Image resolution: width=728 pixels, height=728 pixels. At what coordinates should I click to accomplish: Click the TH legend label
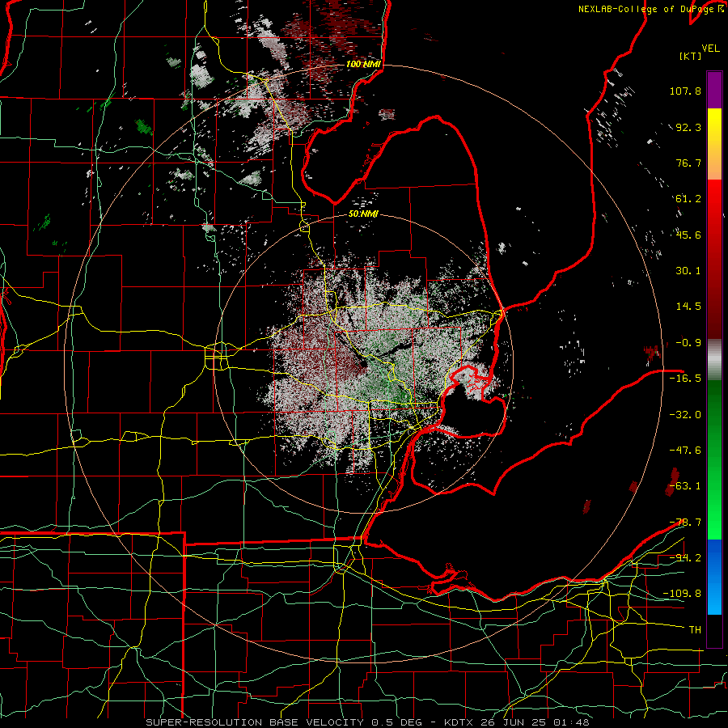pyautogui.click(x=695, y=630)
